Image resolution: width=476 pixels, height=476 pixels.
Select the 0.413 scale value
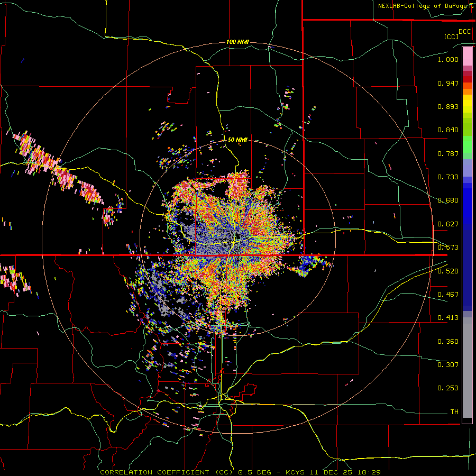click(x=448, y=318)
